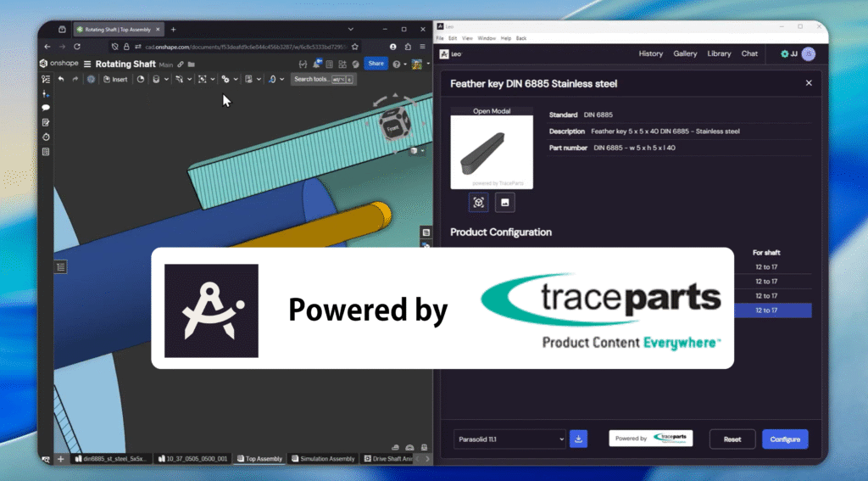Screen dimensions: 868x481
Task: Open the Onshape notifications bell
Action: pyautogui.click(x=317, y=64)
